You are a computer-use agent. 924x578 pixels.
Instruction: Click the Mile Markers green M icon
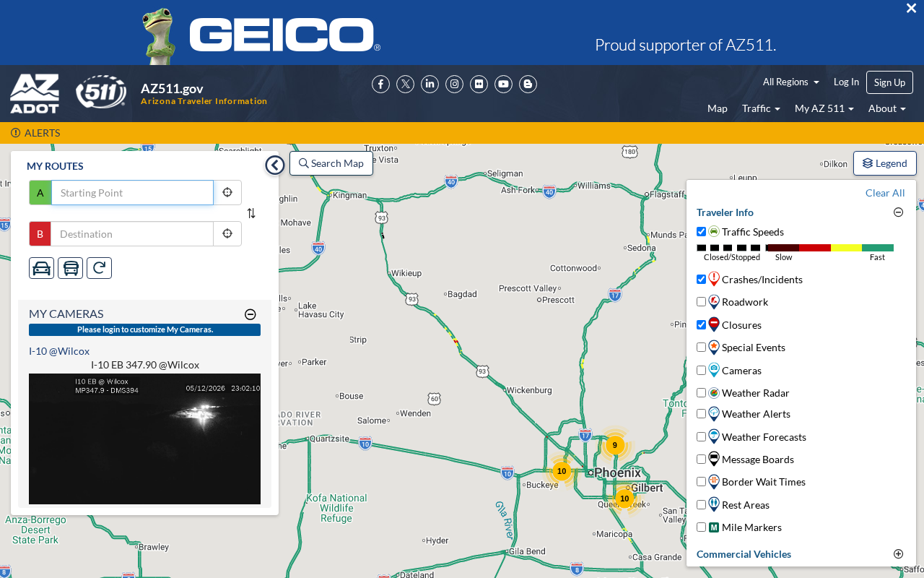(x=714, y=527)
